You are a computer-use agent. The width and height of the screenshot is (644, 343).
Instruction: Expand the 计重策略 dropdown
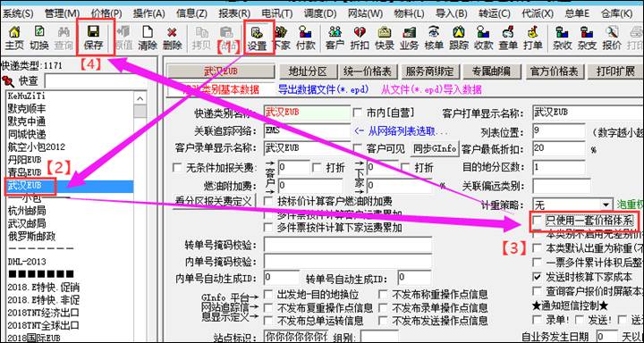click(x=606, y=205)
